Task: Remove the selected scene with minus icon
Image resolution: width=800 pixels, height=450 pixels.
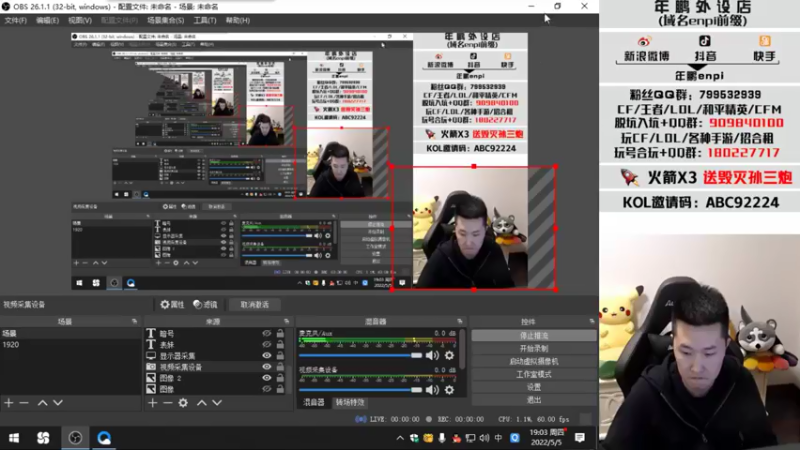Action: pyautogui.click(x=24, y=403)
